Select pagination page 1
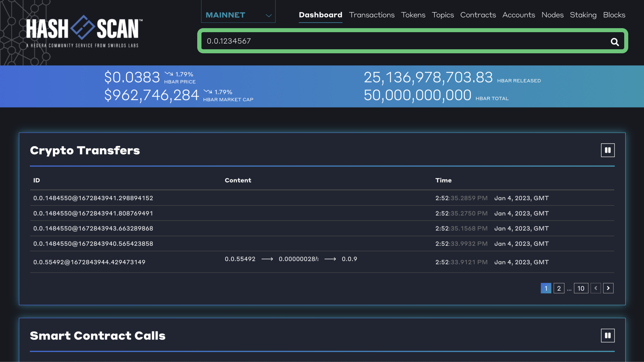 pos(546,288)
